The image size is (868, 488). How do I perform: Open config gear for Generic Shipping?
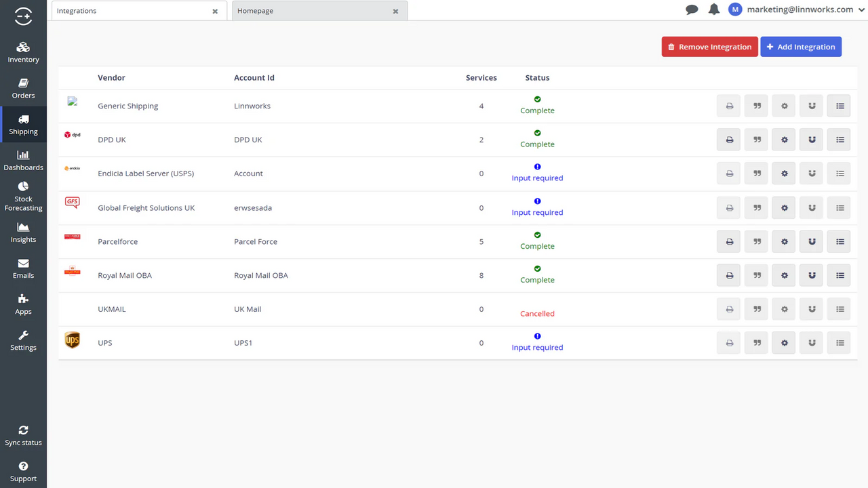(x=785, y=106)
